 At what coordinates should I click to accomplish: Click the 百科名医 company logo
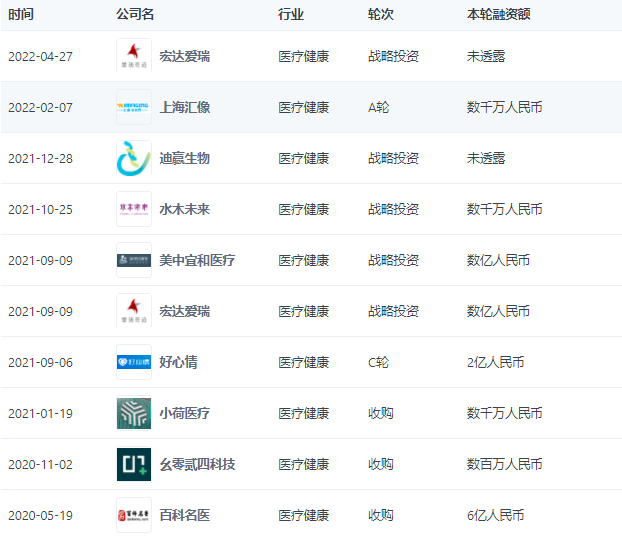(x=134, y=515)
